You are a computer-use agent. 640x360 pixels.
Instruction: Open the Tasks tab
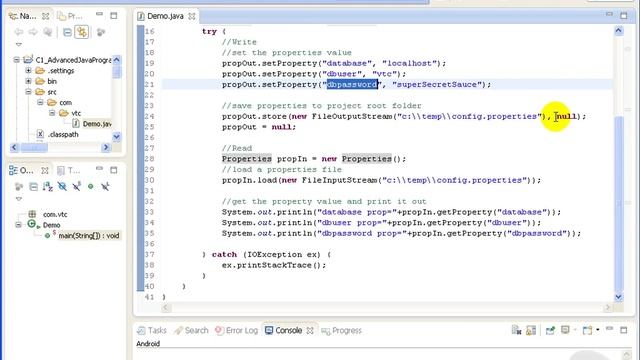(152, 330)
